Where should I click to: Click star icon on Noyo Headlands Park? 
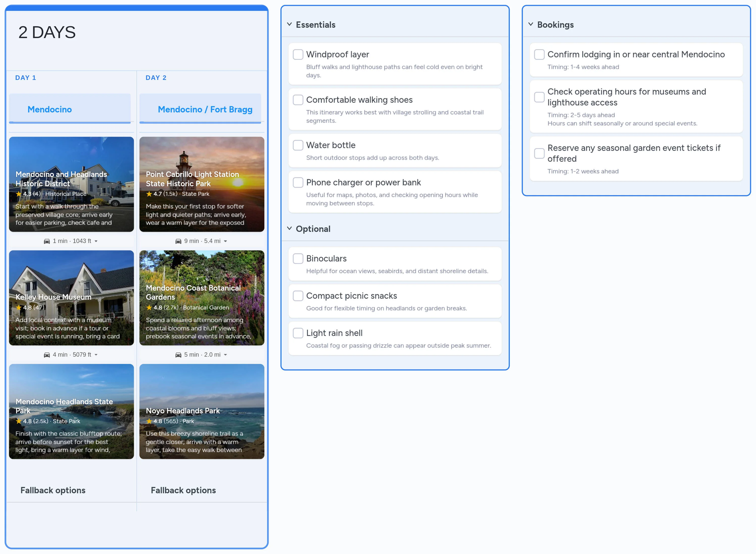point(149,421)
